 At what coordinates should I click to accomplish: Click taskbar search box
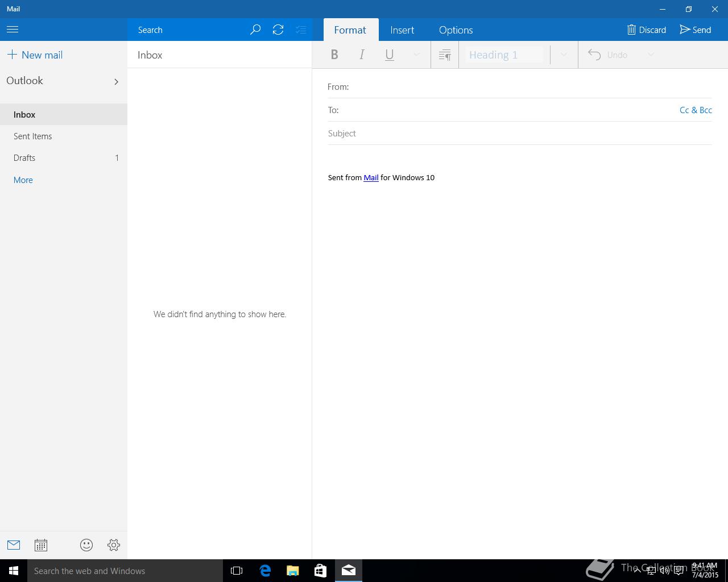[x=125, y=571]
